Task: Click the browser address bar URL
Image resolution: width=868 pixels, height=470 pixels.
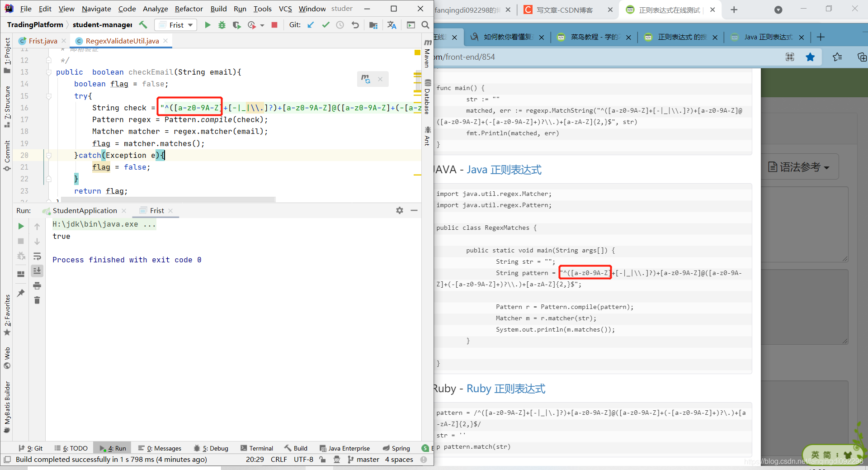Action: [x=466, y=57]
